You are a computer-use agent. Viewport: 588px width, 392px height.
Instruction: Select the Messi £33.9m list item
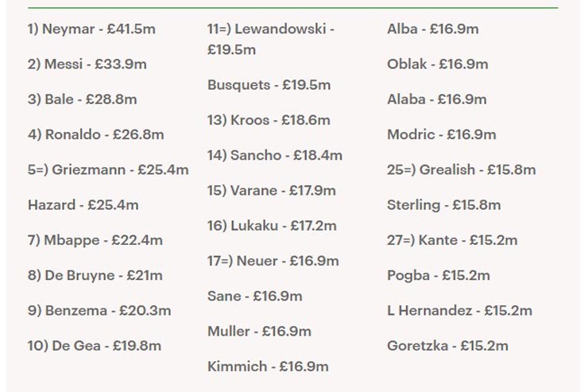click(x=87, y=64)
